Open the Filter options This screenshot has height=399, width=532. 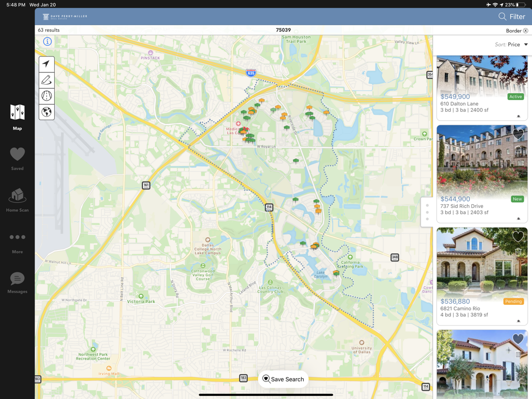[517, 16]
